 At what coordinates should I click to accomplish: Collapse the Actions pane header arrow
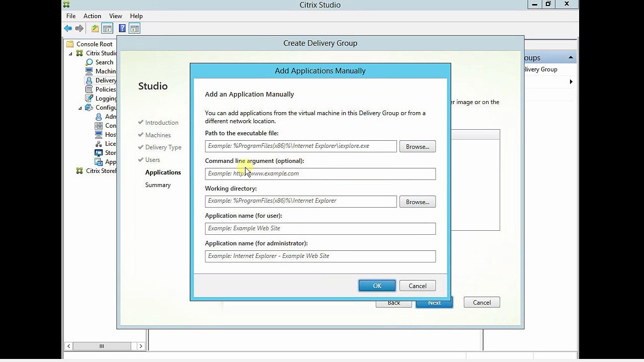(571, 57)
